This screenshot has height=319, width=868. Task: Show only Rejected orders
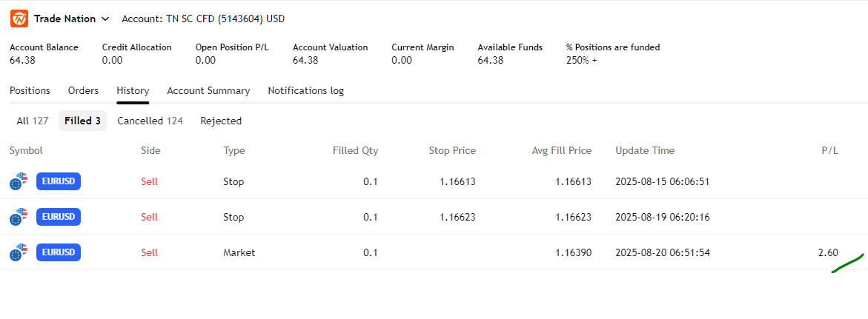221,121
